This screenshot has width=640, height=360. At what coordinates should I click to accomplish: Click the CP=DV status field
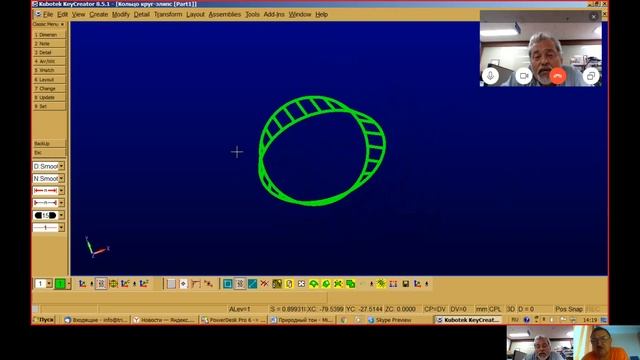pyautogui.click(x=435, y=309)
